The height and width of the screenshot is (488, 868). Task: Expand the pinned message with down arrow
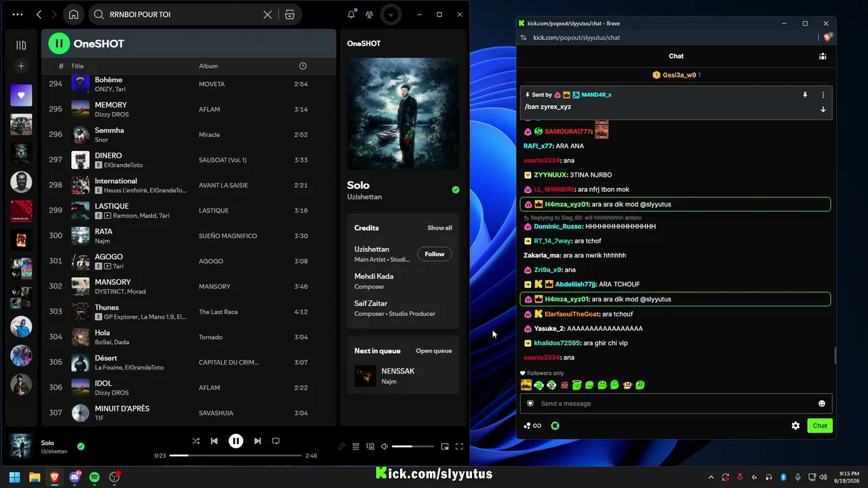pos(823,109)
